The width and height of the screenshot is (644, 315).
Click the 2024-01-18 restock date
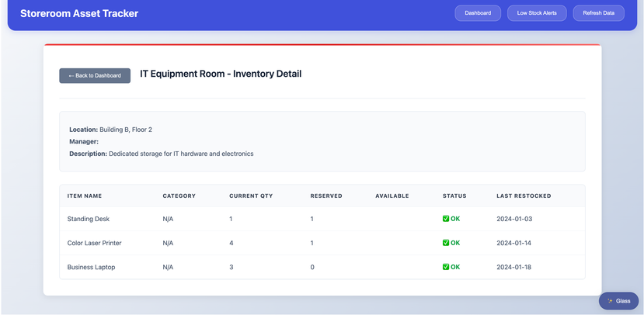tap(514, 267)
